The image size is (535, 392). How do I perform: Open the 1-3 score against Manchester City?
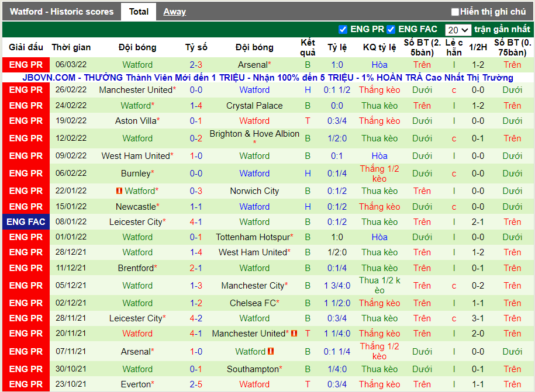(x=196, y=286)
